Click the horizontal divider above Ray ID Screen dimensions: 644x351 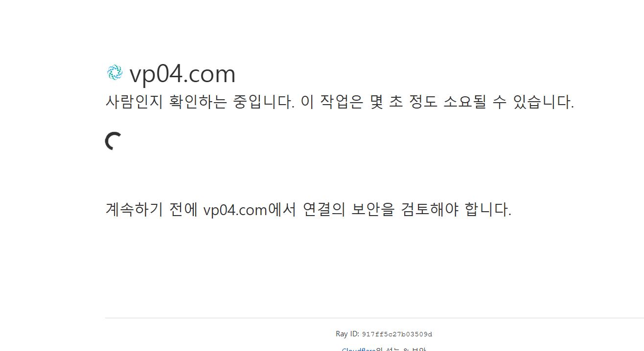tap(374, 318)
